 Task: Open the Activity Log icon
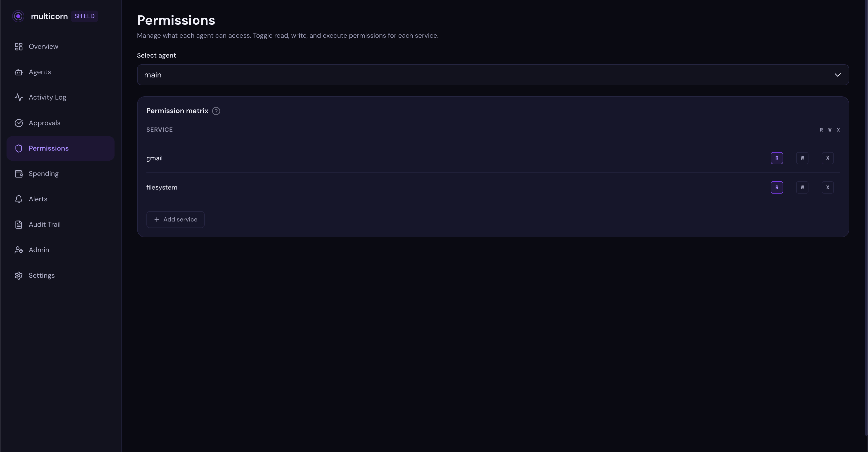click(19, 97)
